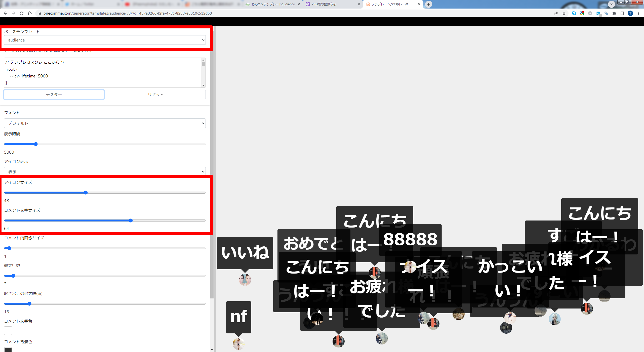Click the avatar under いいね bubble
Screen dimensions: 644x352
tap(245, 280)
